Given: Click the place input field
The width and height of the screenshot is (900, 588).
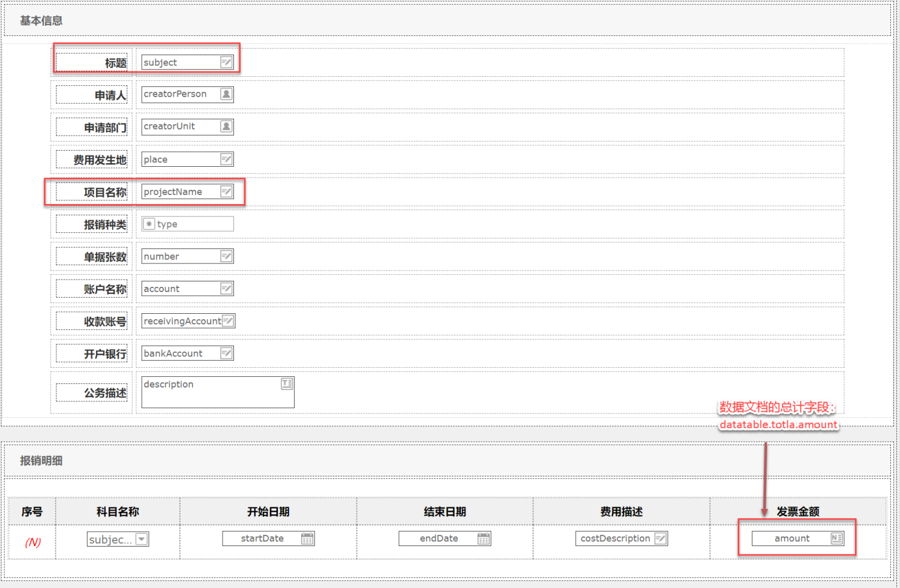Looking at the screenshot, I should (180, 160).
